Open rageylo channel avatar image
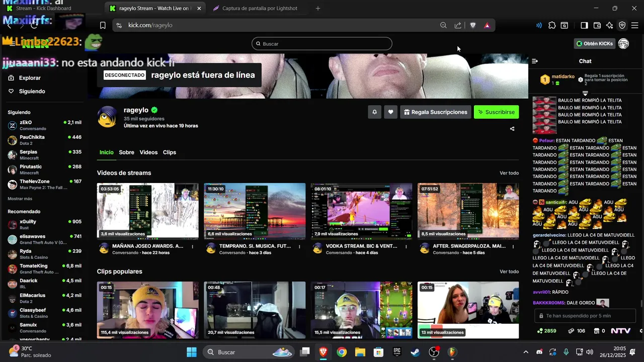This screenshot has height=362, width=644. pyautogui.click(x=107, y=117)
